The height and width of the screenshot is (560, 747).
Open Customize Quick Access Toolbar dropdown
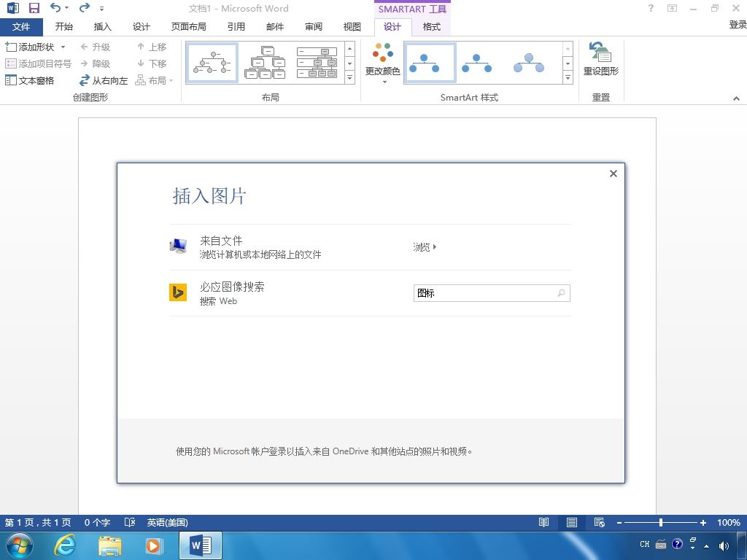point(101,9)
